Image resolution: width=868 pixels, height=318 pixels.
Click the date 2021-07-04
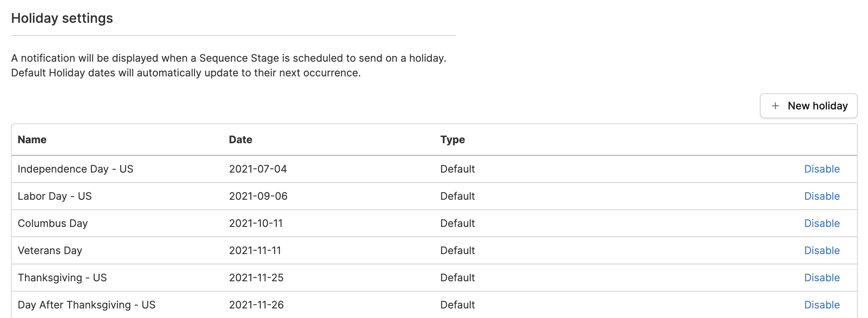point(258,169)
